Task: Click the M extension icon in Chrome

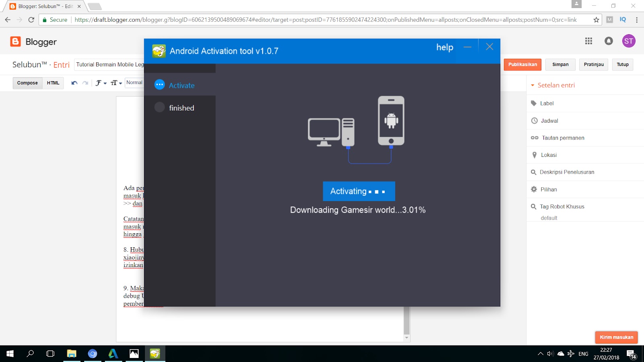Action: [609, 20]
